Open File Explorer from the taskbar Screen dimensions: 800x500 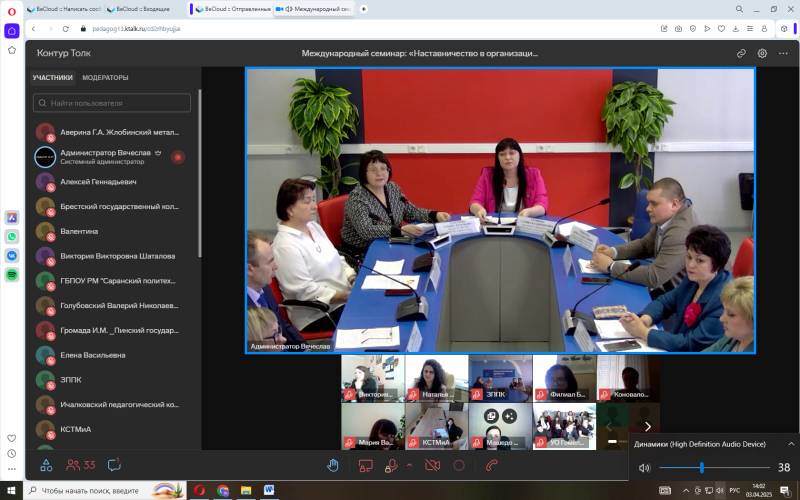point(246,490)
